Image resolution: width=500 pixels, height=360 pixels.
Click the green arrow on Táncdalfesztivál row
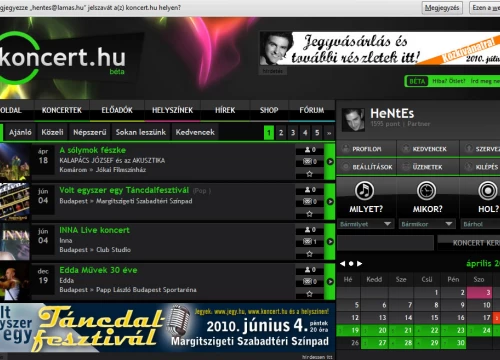pyautogui.click(x=330, y=202)
